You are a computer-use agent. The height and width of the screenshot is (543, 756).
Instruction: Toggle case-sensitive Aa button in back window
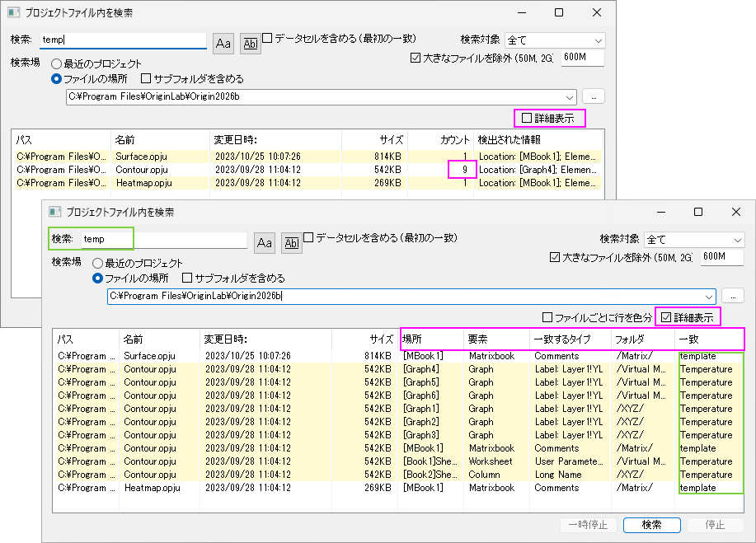coord(223,44)
